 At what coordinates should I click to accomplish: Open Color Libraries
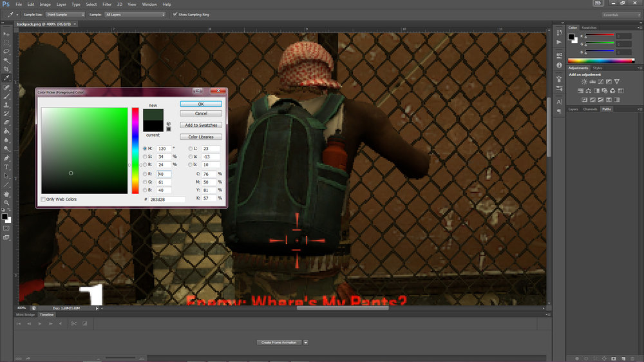[x=201, y=137]
